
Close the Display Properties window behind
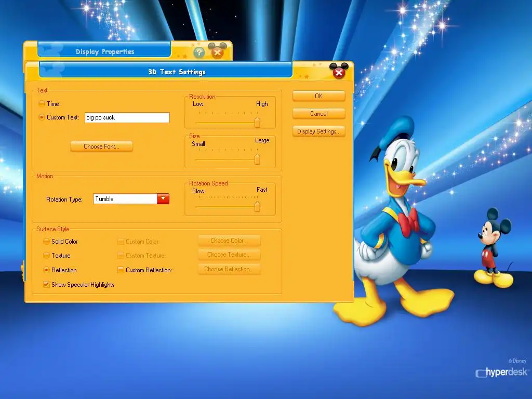click(218, 52)
